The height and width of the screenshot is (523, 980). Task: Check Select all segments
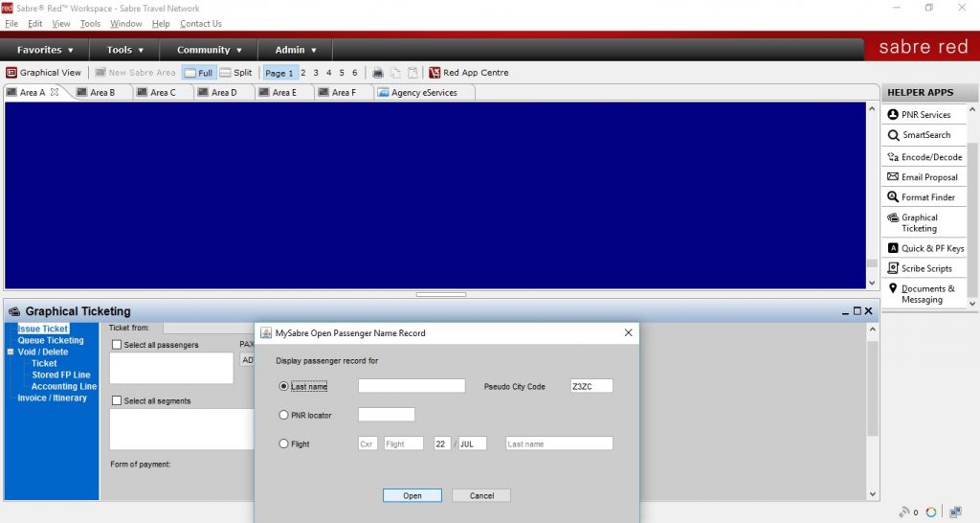[x=117, y=400]
